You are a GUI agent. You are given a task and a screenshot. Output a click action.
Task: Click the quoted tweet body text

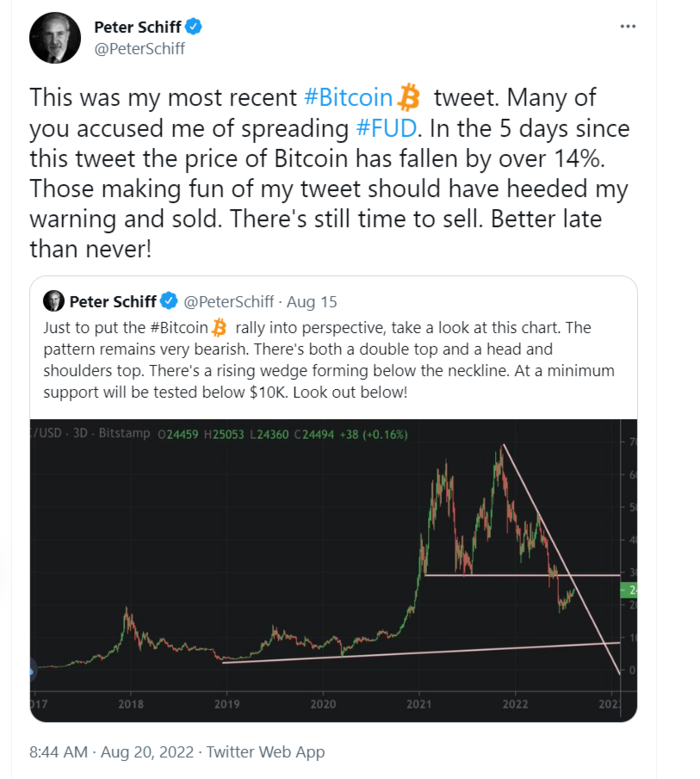coord(329,360)
